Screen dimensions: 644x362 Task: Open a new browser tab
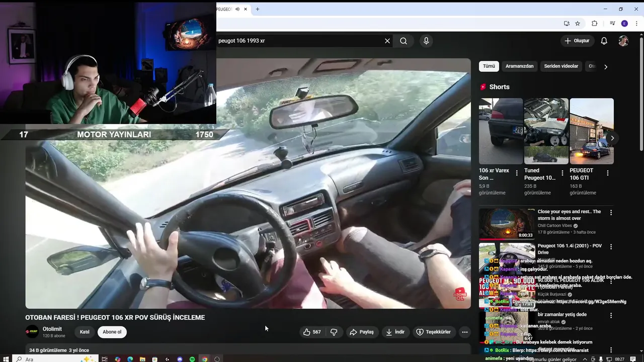(258, 9)
